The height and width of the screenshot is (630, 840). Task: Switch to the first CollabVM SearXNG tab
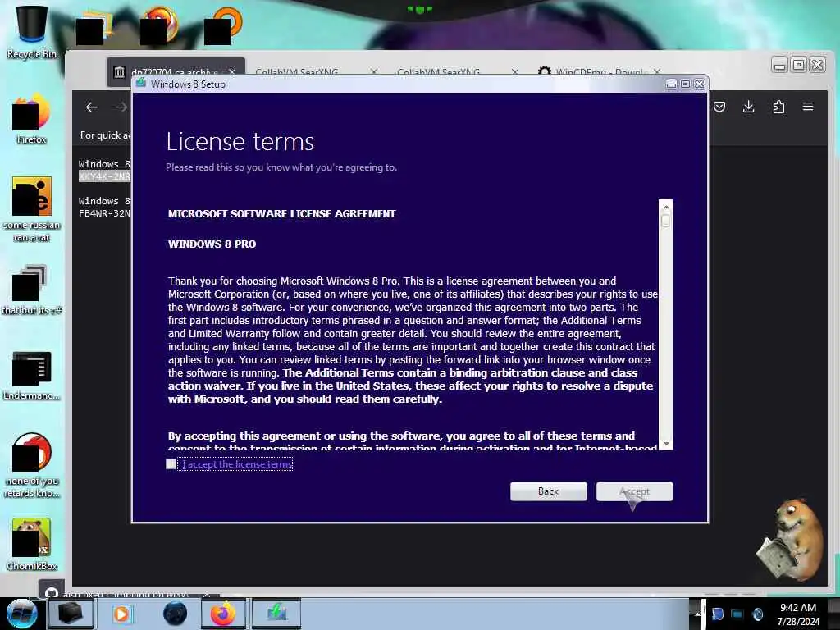tap(316, 71)
